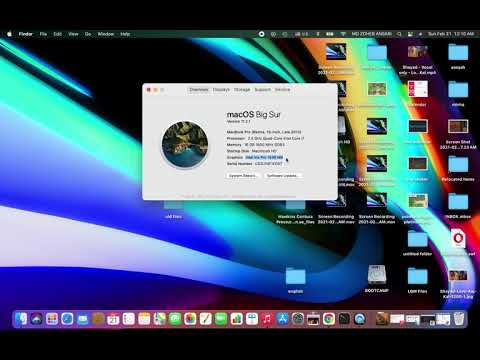Open System Preferences from the Dock

(298, 319)
